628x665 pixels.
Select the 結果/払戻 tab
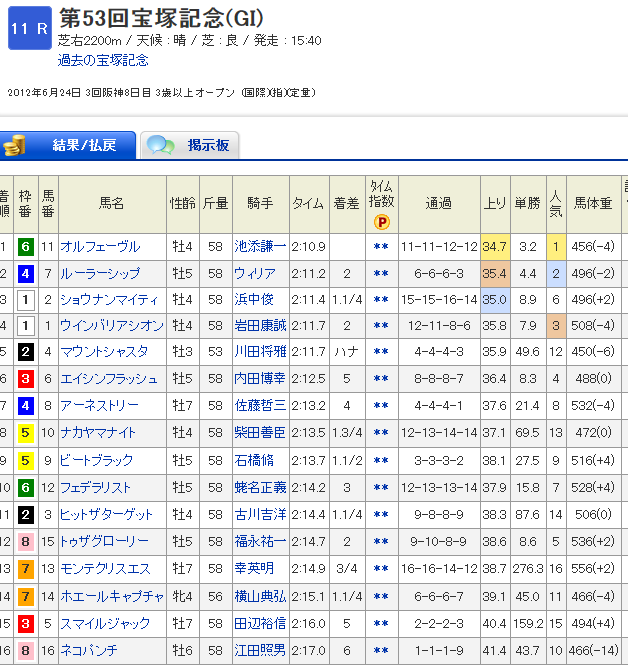coord(68,145)
